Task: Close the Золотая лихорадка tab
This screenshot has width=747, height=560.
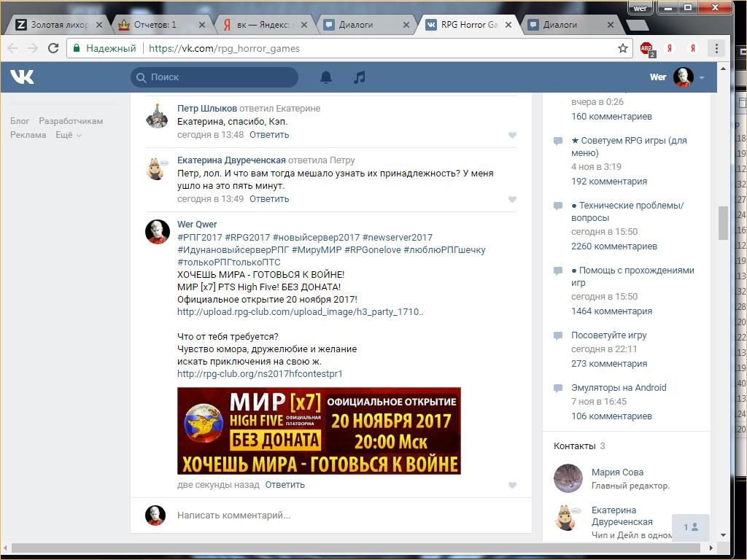Action: pos(99,25)
